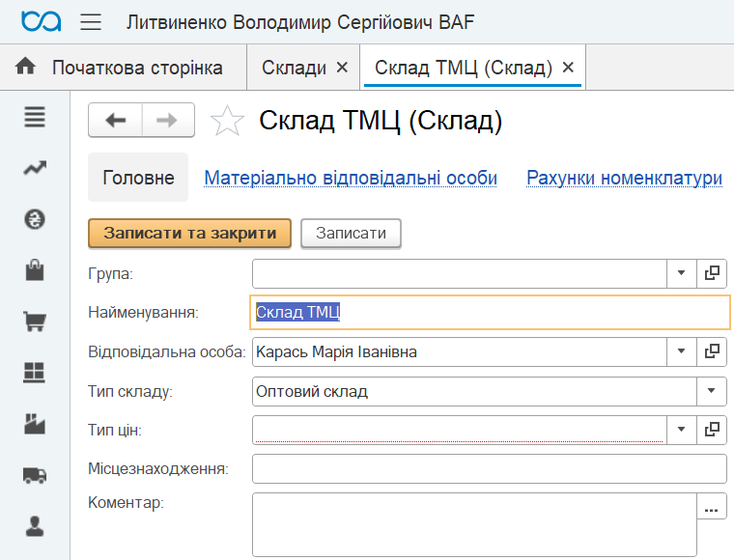Open the Коментар ellipsis editor button

[712, 506]
